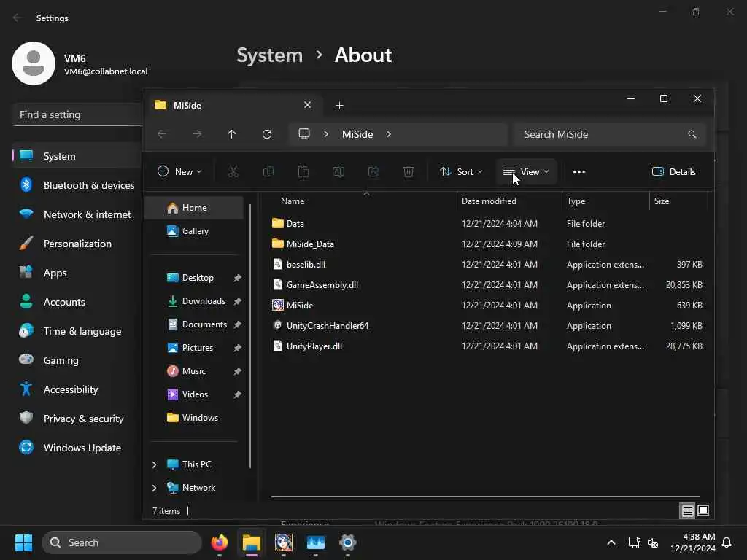747x560 pixels.
Task: Open the Windows folder in navigation pane
Action: coord(194,418)
